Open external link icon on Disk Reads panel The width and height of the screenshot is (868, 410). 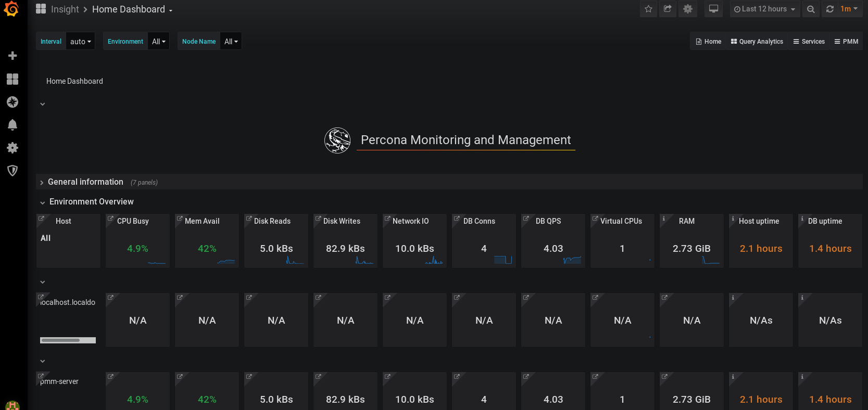[x=249, y=219]
